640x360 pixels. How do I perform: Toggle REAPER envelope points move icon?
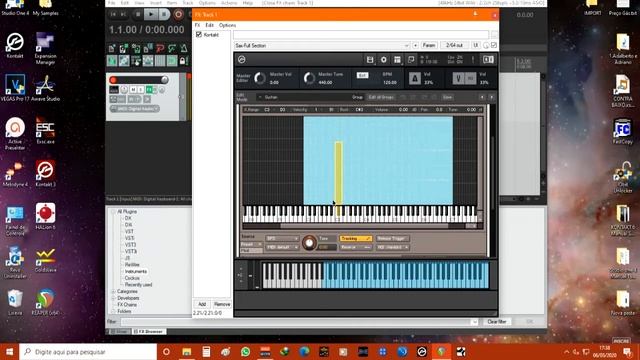click(148, 61)
